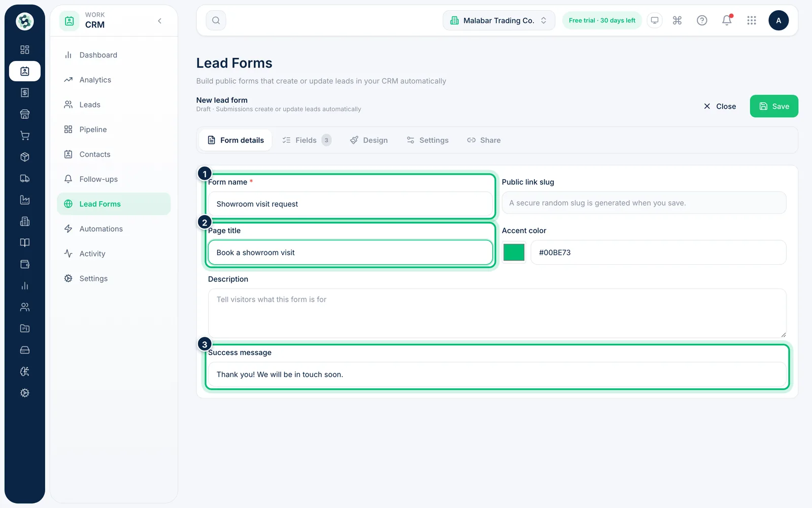
Task: Click the Description text area
Action: pyautogui.click(x=497, y=313)
